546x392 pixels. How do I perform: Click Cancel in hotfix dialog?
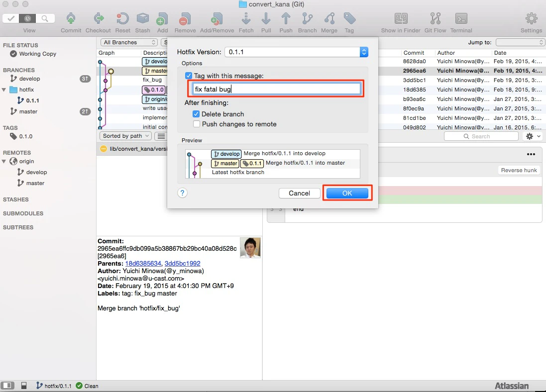coord(299,193)
